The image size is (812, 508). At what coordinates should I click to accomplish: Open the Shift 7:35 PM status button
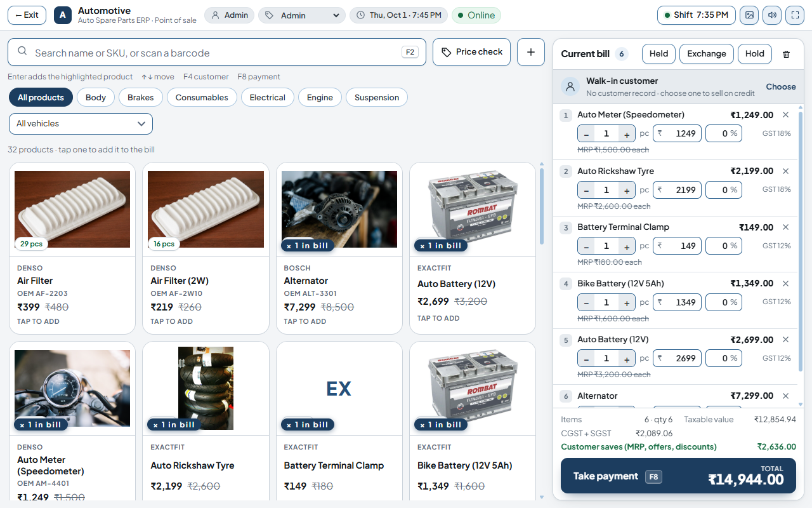[697, 15]
